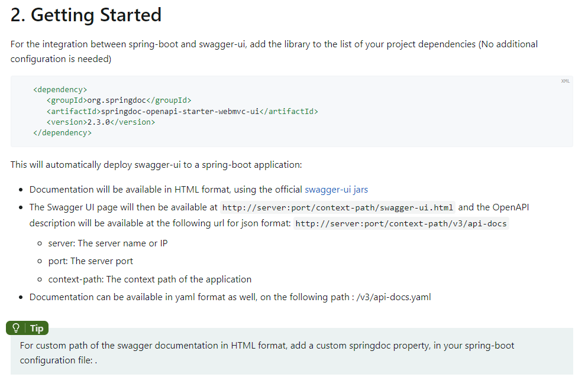The height and width of the screenshot is (387, 588).
Task: Click 'context-path: The context path' item
Action: pyautogui.click(x=150, y=279)
